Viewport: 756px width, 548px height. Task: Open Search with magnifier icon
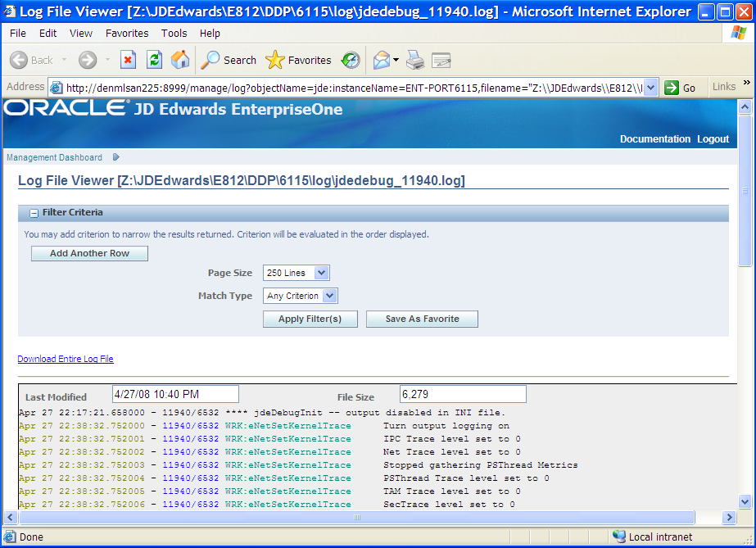210,61
